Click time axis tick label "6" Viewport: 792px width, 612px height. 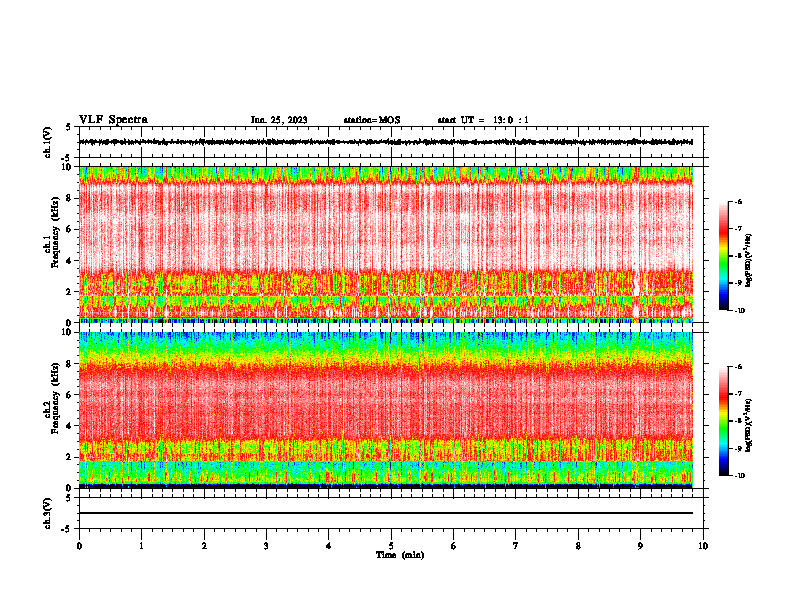453,546
